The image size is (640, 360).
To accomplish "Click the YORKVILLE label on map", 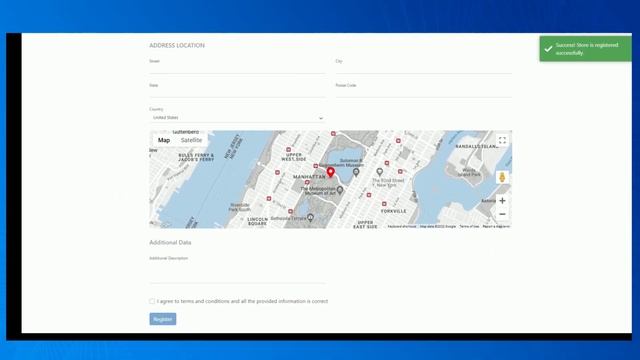I will click(393, 211).
